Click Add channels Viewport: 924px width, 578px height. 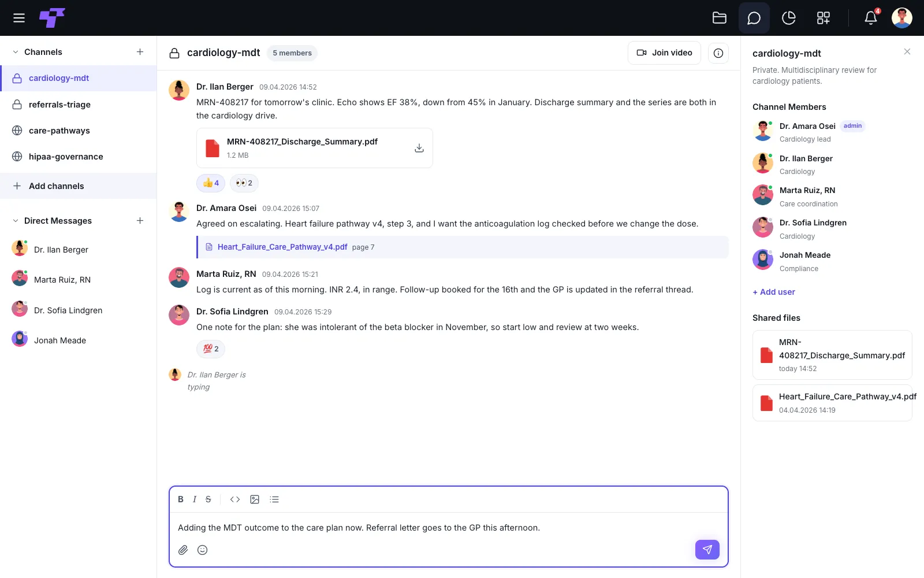click(79, 186)
